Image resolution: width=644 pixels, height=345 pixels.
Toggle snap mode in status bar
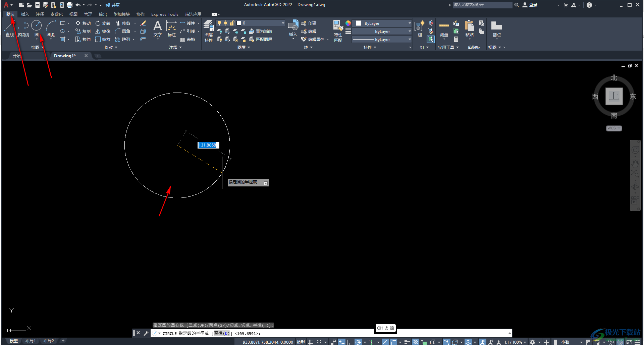(319, 342)
